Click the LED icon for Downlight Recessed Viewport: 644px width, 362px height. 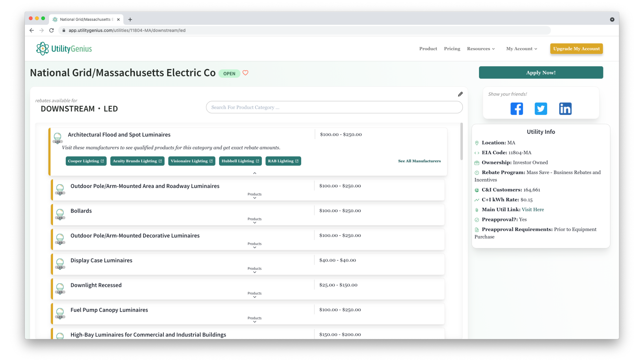point(60,288)
